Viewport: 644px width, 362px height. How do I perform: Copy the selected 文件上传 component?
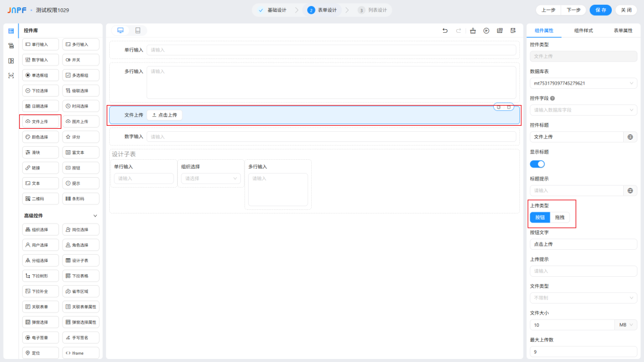499,107
